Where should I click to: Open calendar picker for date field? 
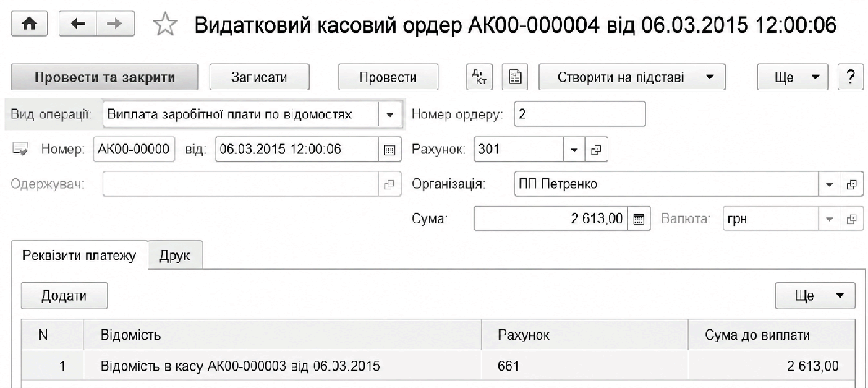coord(388,150)
